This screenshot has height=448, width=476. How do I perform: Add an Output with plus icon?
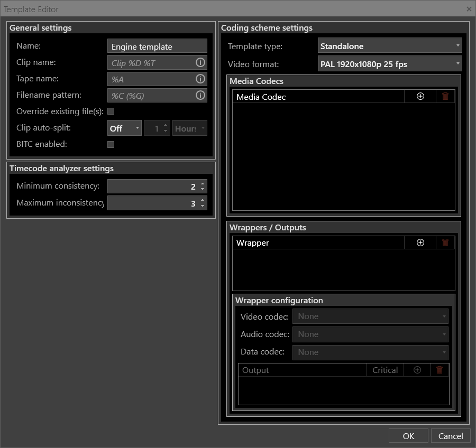click(417, 370)
